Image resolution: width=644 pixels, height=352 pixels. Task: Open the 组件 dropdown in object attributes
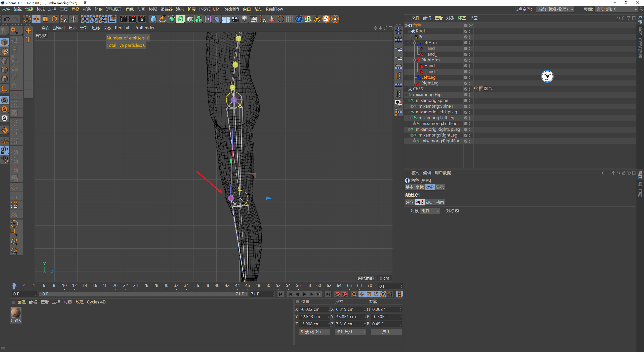coord(430,211)
